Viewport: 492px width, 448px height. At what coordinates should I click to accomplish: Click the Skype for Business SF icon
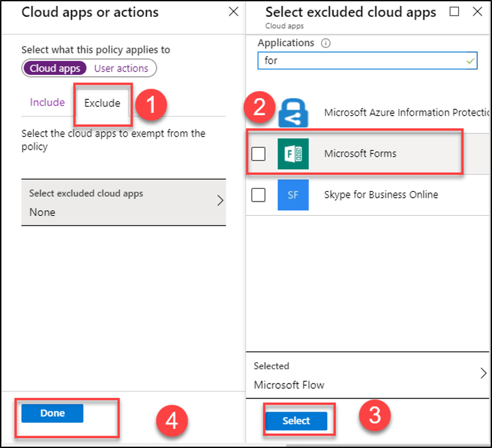coord(292,194)
